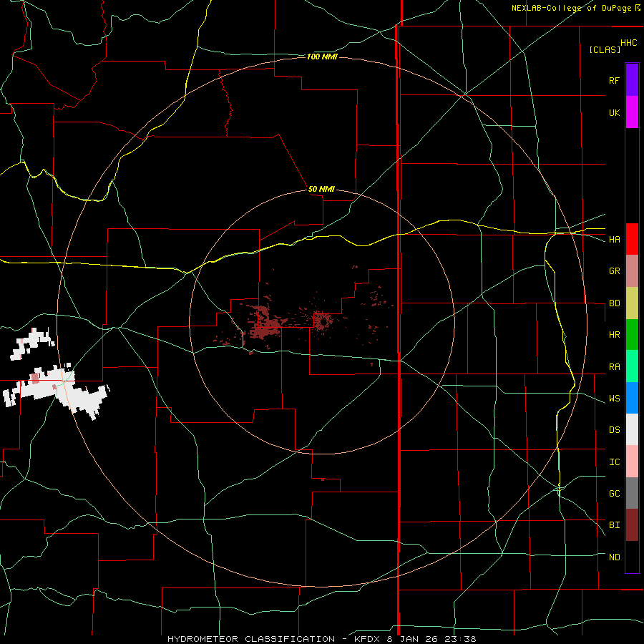Click the 100 NMI range ring label
Image resolution: width=644 pixels, height=644 pixels.
(322, 57)
